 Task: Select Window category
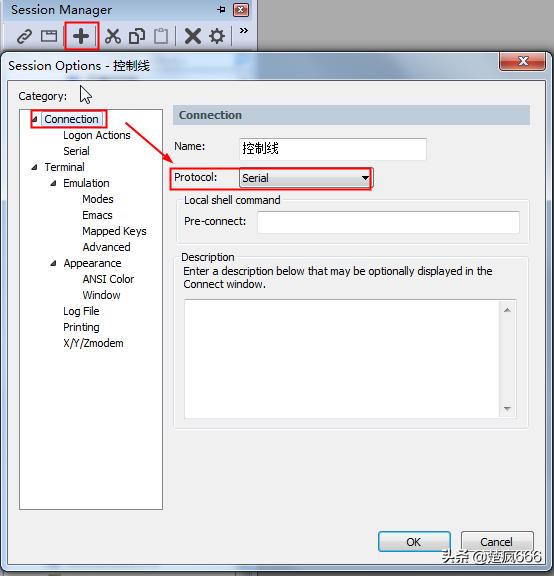(x=101, y=295)
